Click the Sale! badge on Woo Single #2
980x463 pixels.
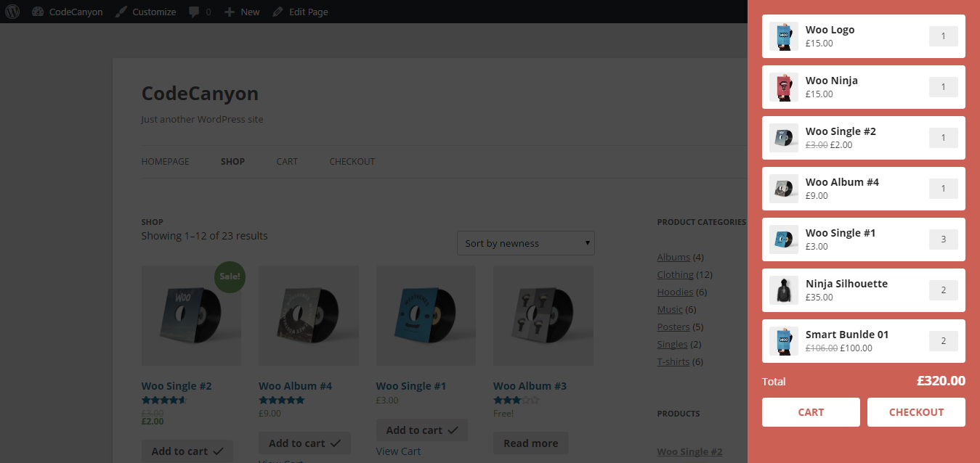coord(230,276)
